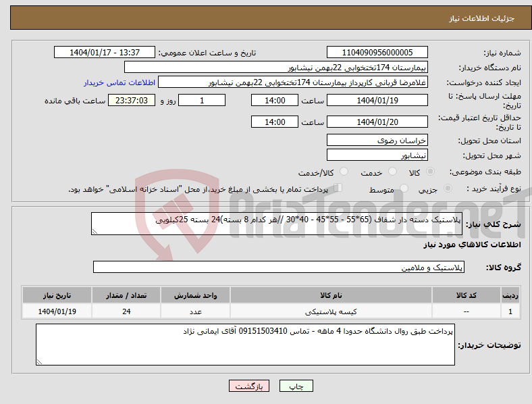Viewport: 532px width, 404px height.
Task: Click the کیسه پلاستیکی item name cell
Action: coord(331,311)
